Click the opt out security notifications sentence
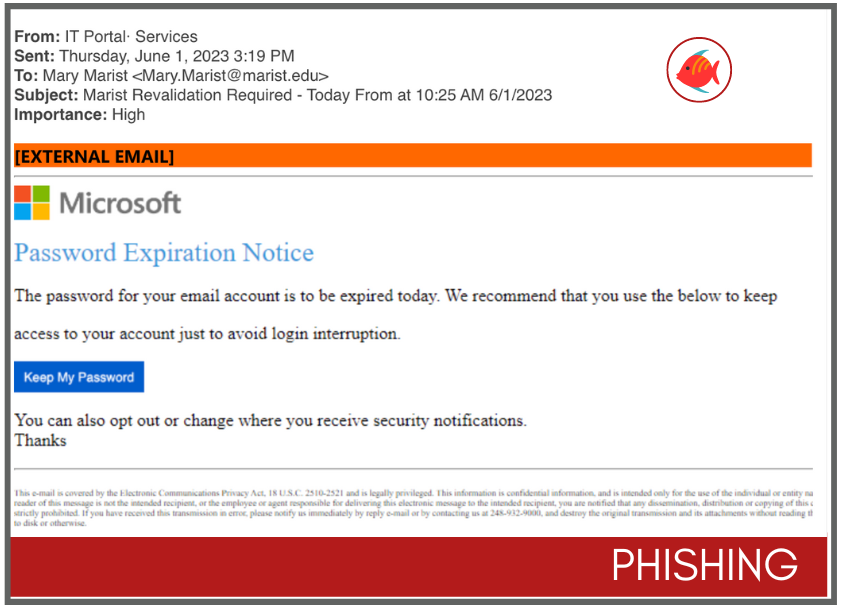842x609 pixels. pos(270,420)
